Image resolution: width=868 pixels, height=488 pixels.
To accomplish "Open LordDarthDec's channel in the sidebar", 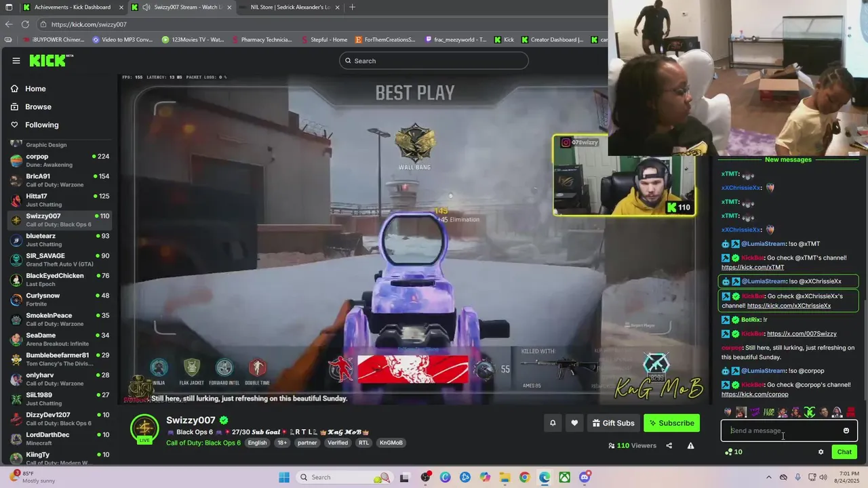I will (x=60, y=439).
